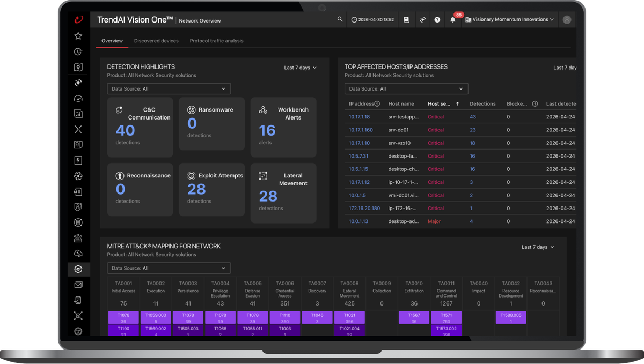The height and width of the screenshot is (364, 644).
Task: Expand the Data Source dropdown in Top Affected Hosts
Action: [406, 89]
